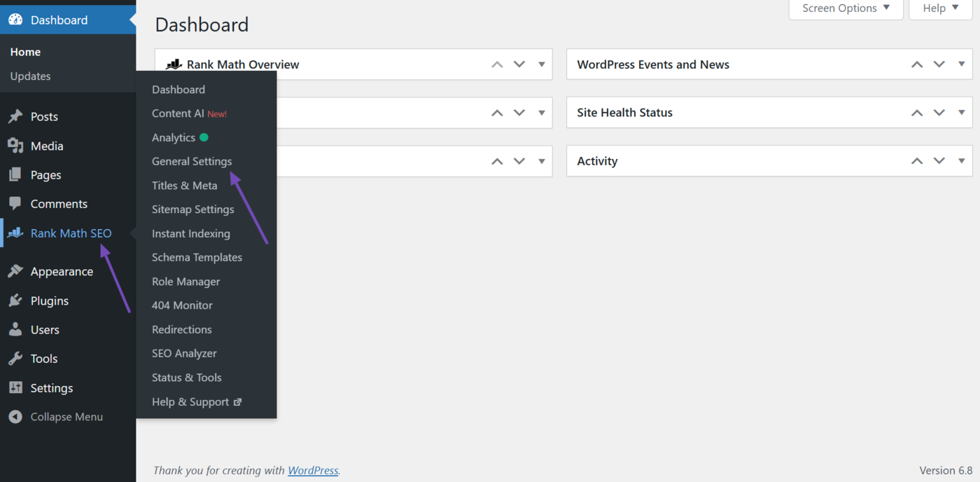Click the Posts pin icon
The width and height of the screenshot is (980, 482).
click(15, 117)
